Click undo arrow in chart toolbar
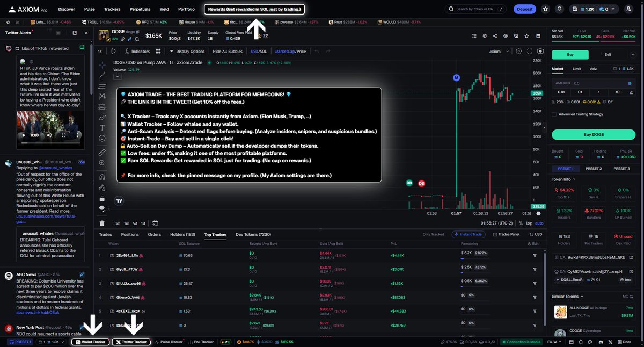The width and height of the screenshot is (644, 347). click(x=317, y=52)
